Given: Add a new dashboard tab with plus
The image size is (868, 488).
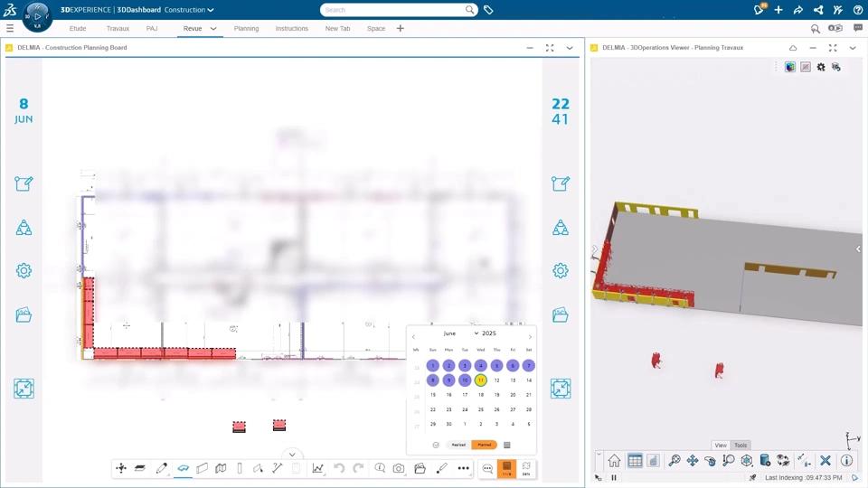Looking at the screenshot, I should [401, 28].
